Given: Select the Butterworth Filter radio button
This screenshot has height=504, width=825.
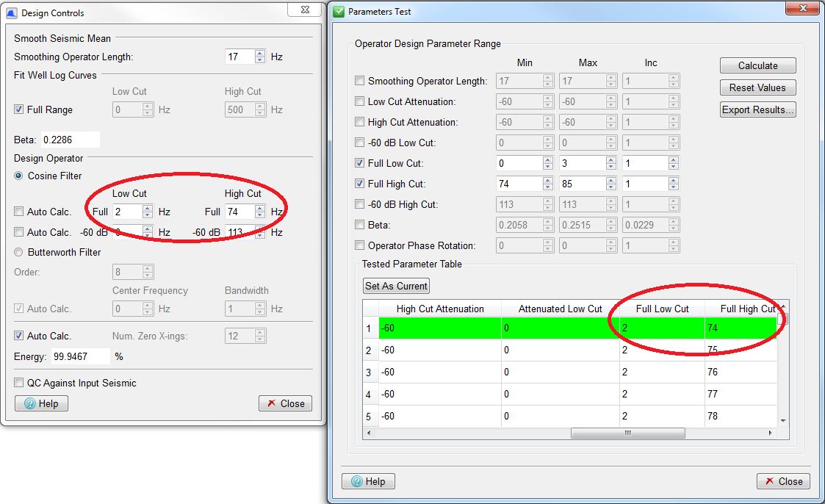Looking at the screenshot, I should (x=18, y=252).
